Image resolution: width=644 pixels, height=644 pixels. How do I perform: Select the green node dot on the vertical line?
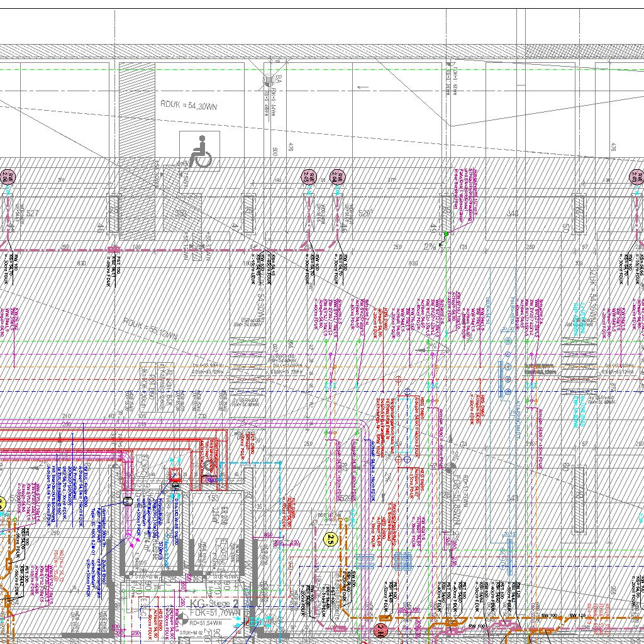click(446, 234)
